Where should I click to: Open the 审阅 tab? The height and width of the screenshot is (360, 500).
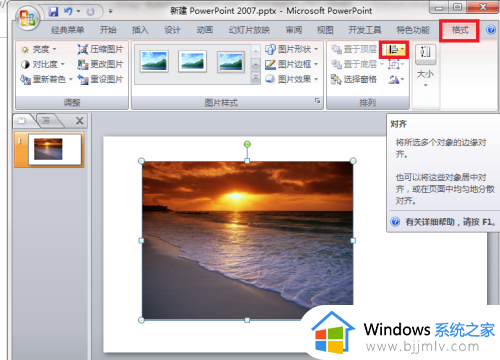point(294,30)
